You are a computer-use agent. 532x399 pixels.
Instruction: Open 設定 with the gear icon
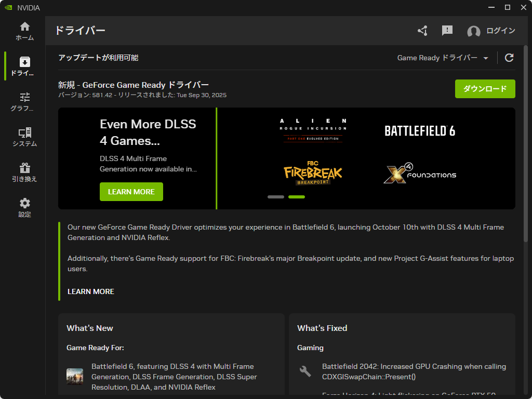24,207
